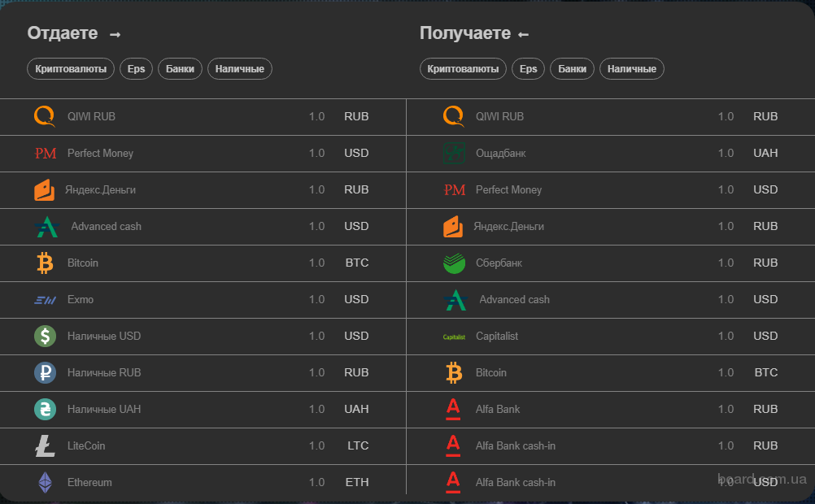
Task: Choose the Alfa Bank cash-in RUB icon
Action: coord(453,445)
